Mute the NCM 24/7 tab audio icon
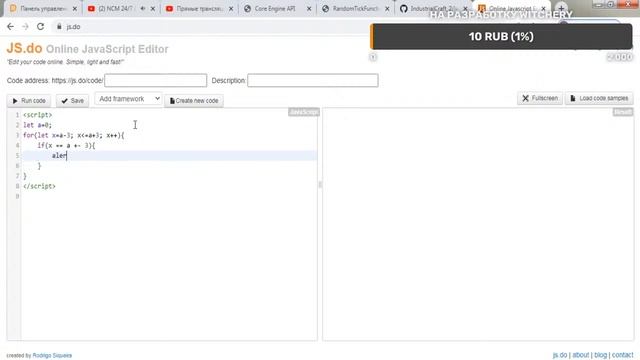Screen dimensions: 640x360 [x=142, y=9]
